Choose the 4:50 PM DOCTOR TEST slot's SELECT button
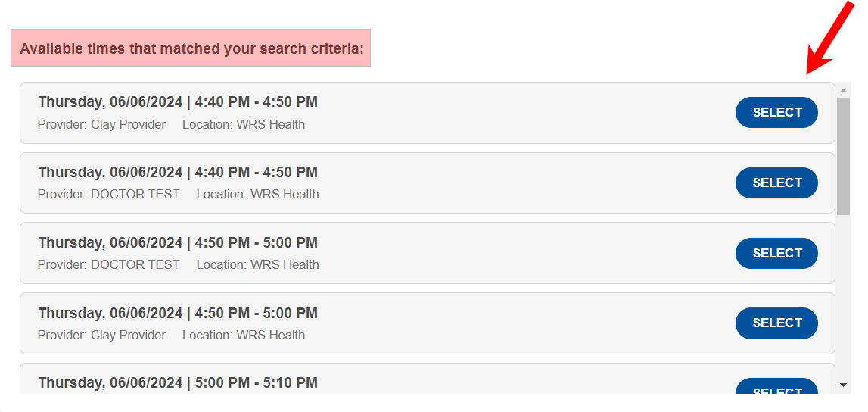The image size is (868, 412). tap(776, 253)
